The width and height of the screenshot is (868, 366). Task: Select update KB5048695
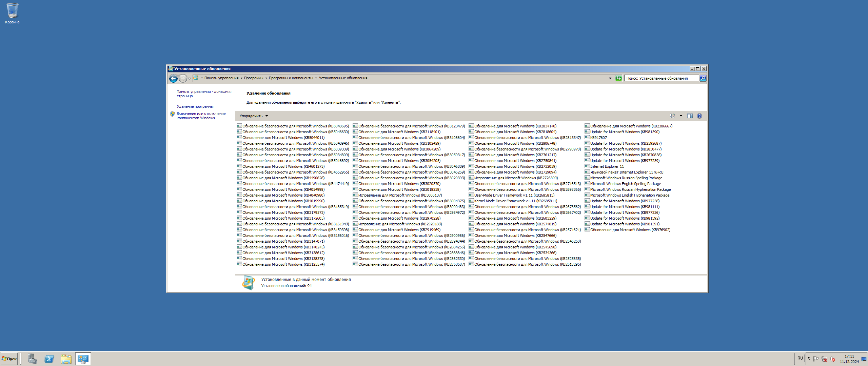point(293,126)
